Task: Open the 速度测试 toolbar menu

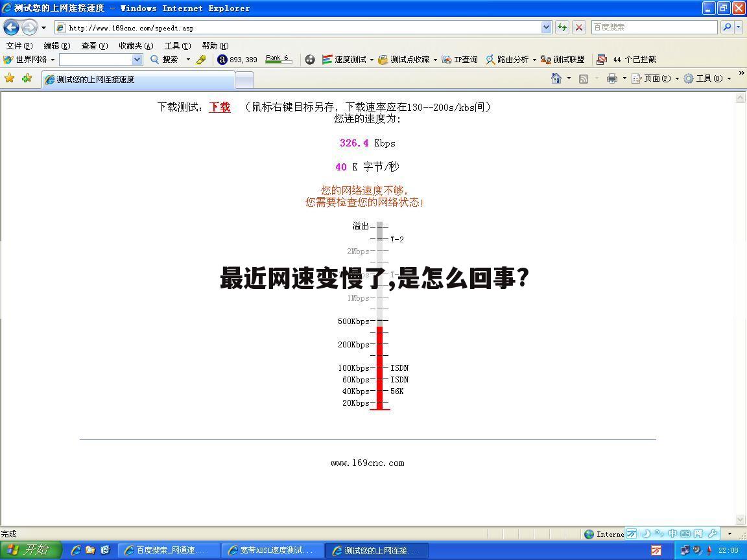Action: pos(348,60)
